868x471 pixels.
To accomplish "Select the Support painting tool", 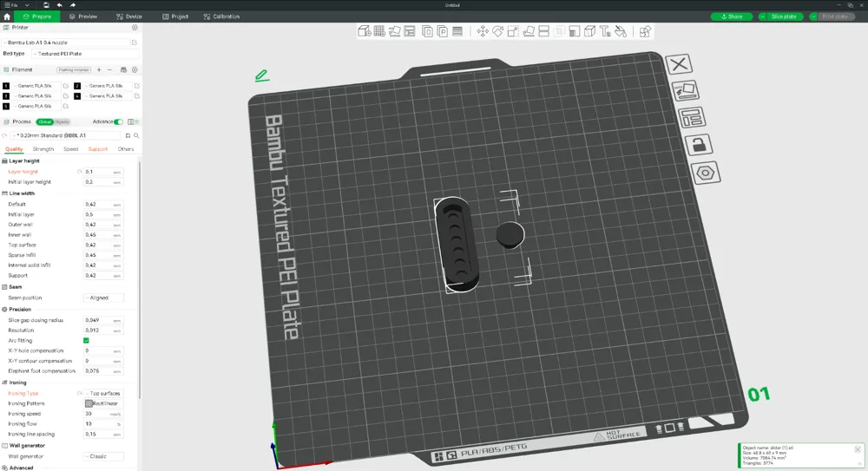I will pos(574,31).
